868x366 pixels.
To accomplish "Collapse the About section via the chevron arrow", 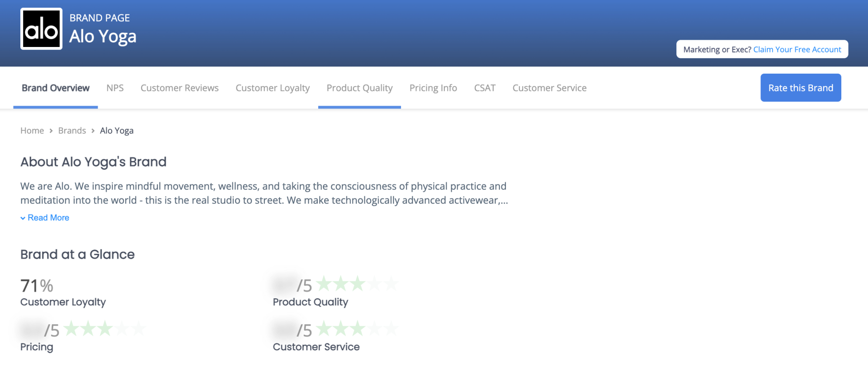I will 23,218.
